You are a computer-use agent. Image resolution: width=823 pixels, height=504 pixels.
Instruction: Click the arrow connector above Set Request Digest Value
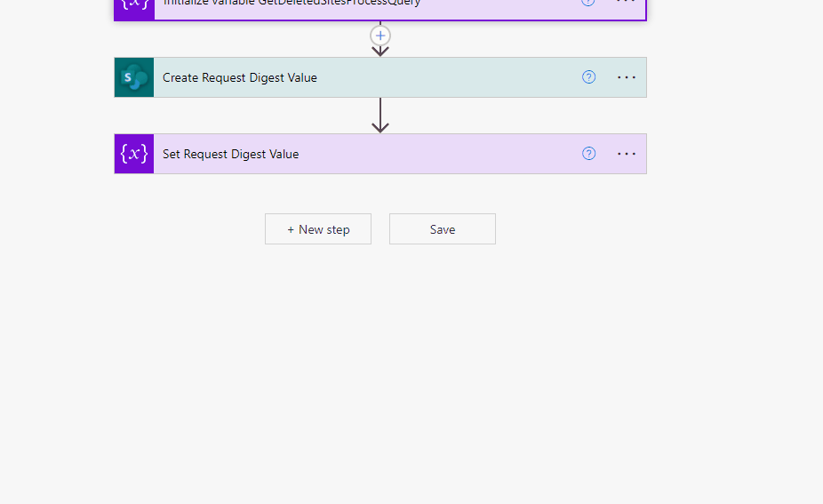click(380, 116)
